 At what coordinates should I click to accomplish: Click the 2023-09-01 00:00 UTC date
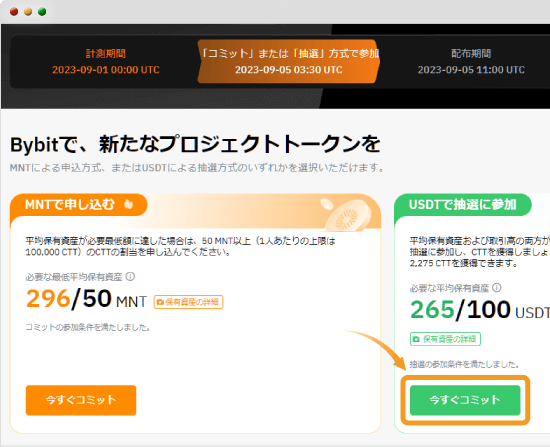(x=106, y=70)
